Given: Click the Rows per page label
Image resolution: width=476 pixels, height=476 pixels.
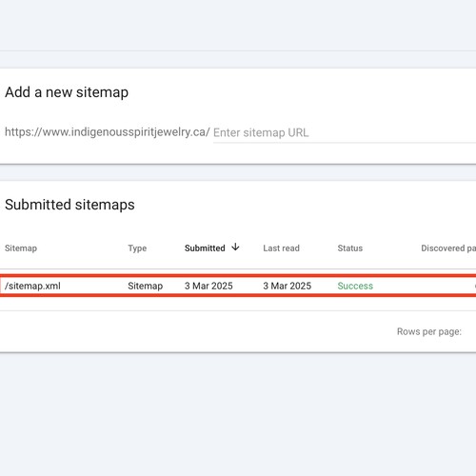Looking at the screenshot, I should point(429,331).
